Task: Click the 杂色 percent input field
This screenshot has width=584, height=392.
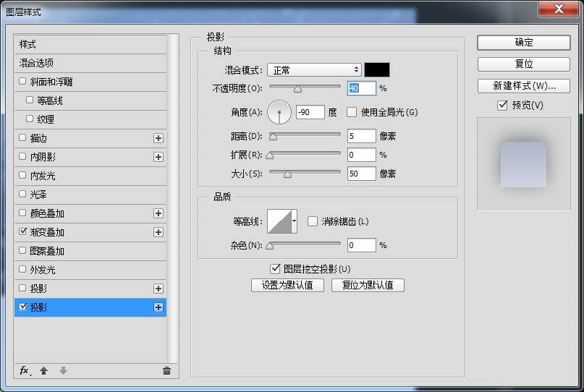Action: point(362,245)
